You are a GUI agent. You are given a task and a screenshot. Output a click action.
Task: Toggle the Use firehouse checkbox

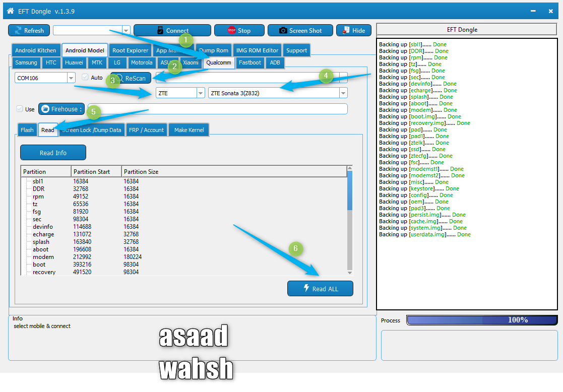19,109
